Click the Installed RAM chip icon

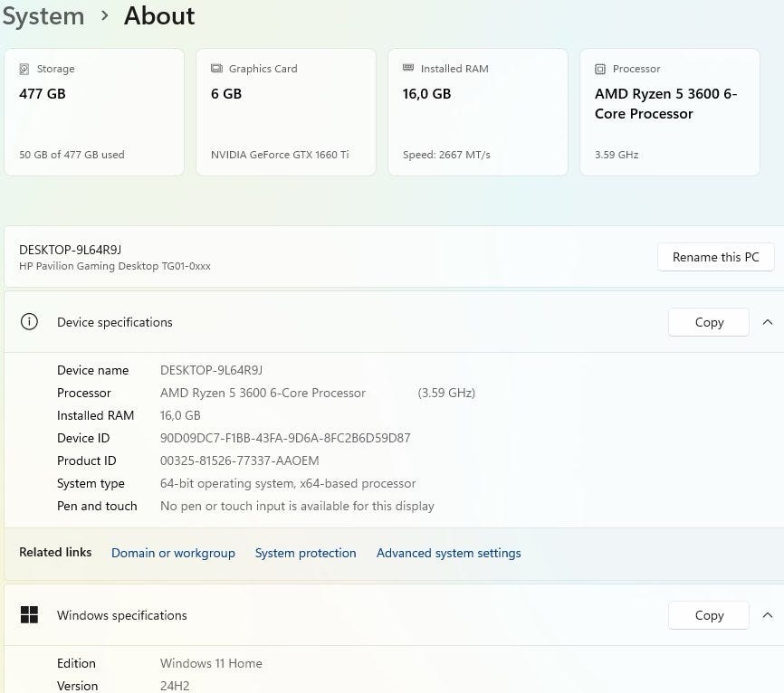408,69
